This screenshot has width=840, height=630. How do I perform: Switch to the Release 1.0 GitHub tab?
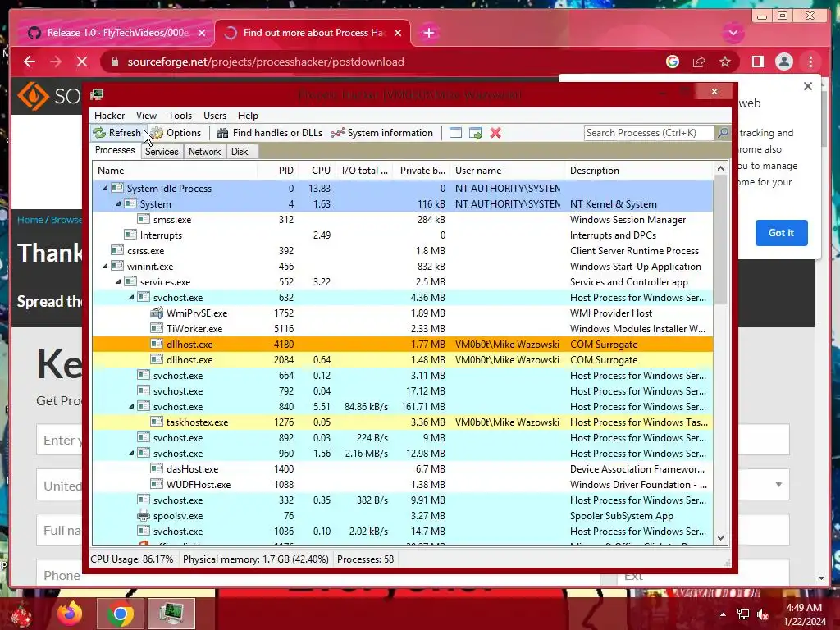(116, 33)
